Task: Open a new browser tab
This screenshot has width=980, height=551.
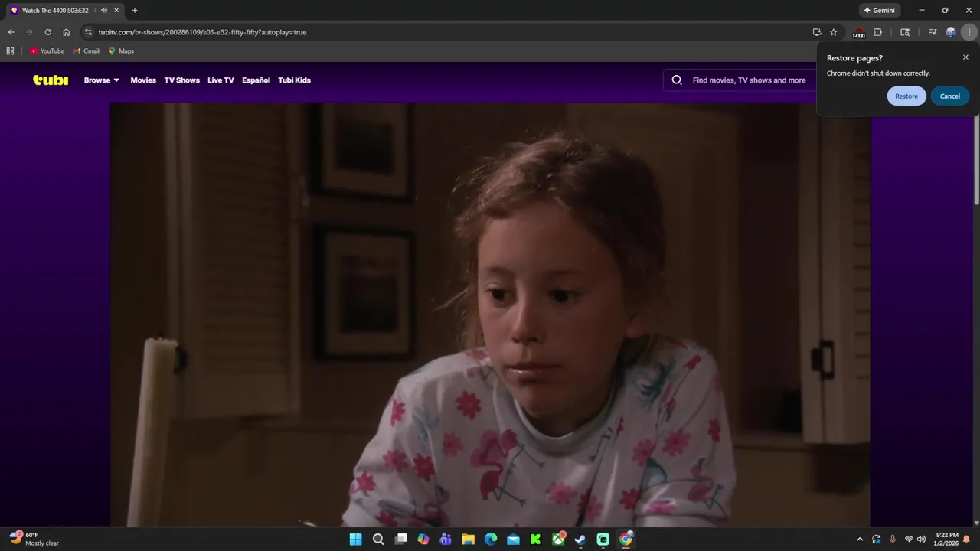Action: tap(135, 10)
